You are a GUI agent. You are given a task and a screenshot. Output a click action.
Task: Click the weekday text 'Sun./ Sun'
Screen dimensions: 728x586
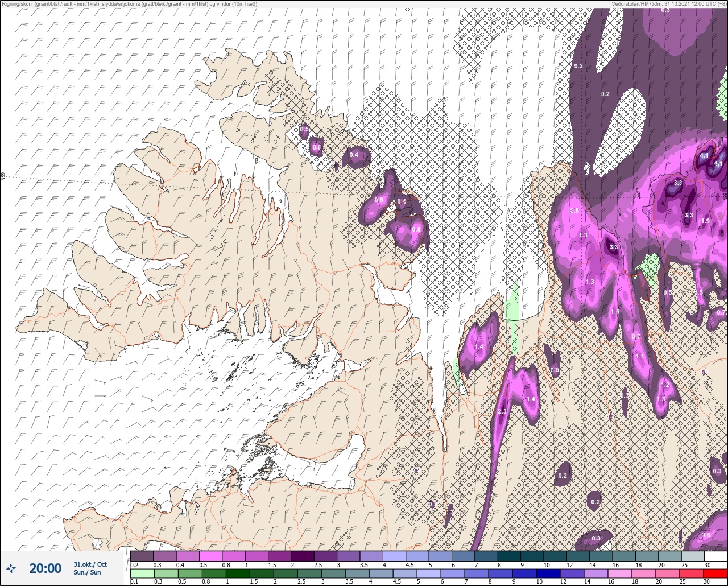coord(87,572)
